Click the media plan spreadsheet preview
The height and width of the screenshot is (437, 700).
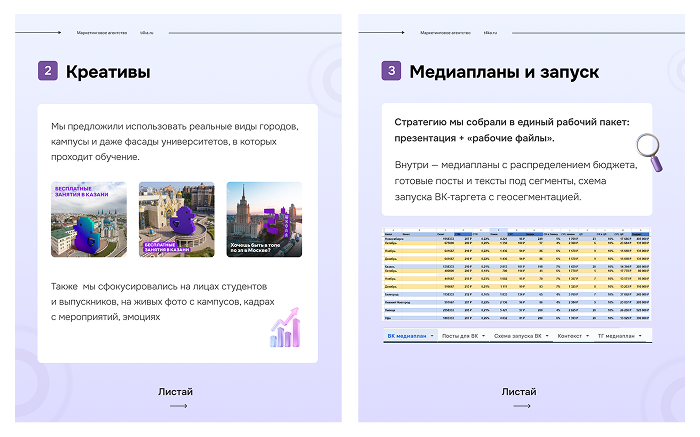click(x=518, y=277)
